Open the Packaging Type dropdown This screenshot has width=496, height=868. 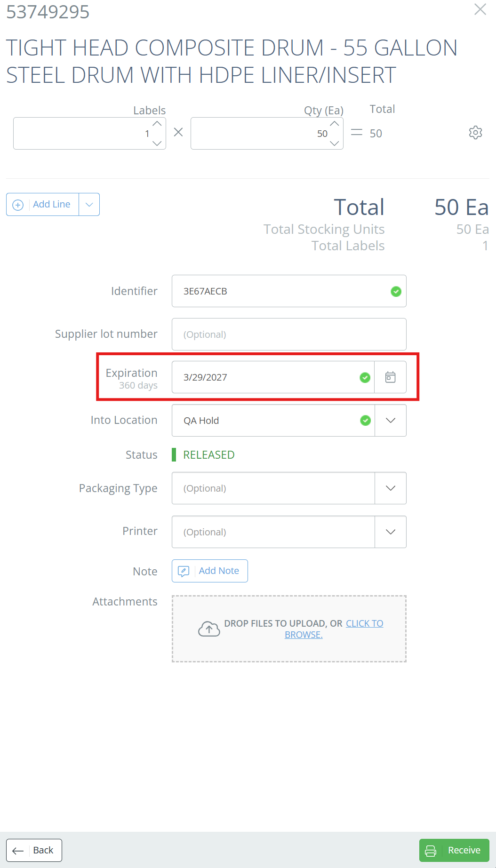pyautogui.click(x=391, y=488)
